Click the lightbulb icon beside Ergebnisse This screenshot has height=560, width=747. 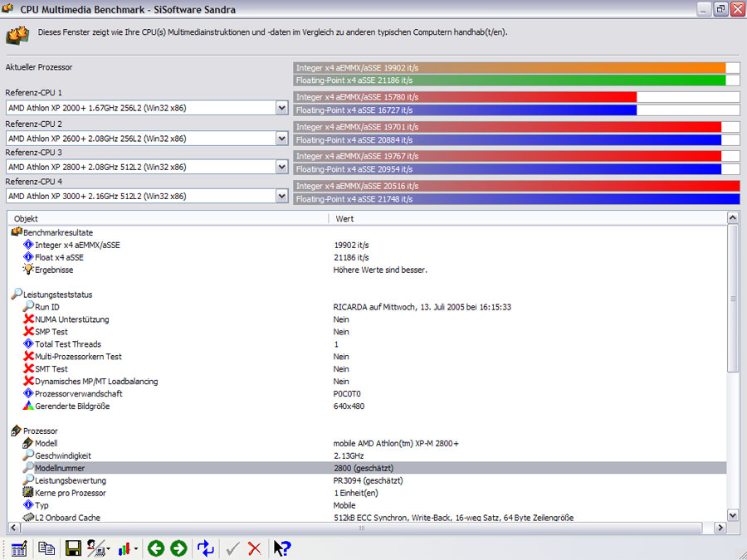pos(28,269)
